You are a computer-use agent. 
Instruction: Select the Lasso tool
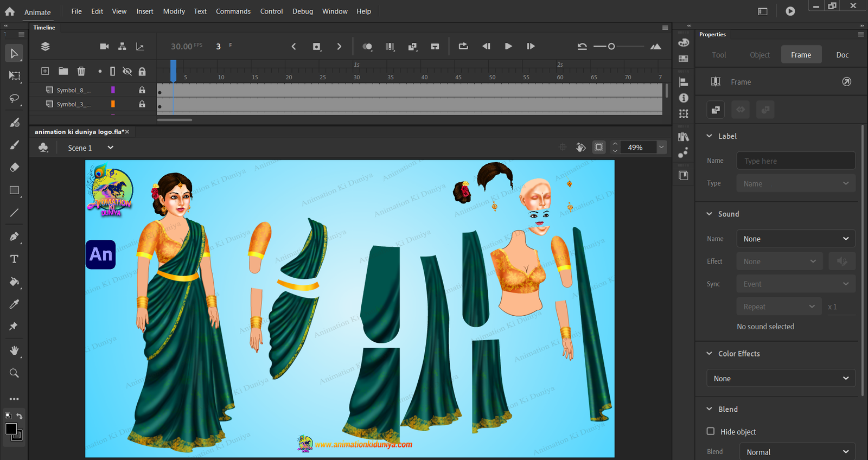(15, 99)
